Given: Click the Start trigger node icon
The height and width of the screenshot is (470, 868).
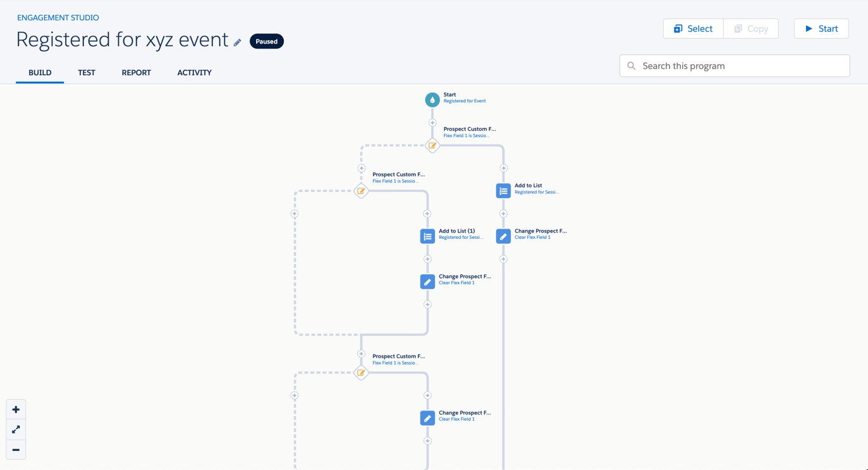Looking at the screenshot, I should point(432,100).
